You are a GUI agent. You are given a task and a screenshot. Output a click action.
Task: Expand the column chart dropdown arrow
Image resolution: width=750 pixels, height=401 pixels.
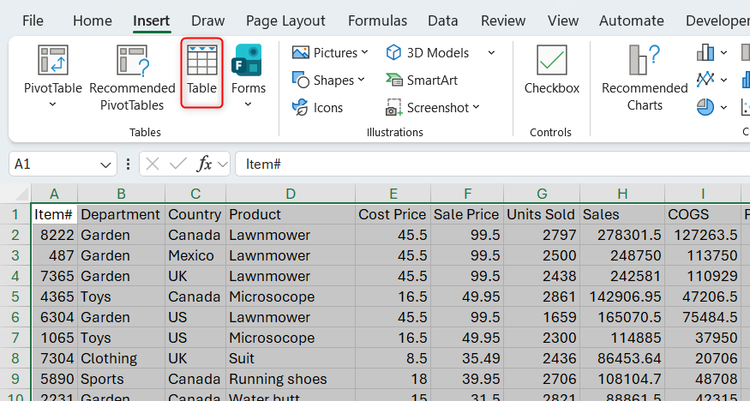(724, 53)
